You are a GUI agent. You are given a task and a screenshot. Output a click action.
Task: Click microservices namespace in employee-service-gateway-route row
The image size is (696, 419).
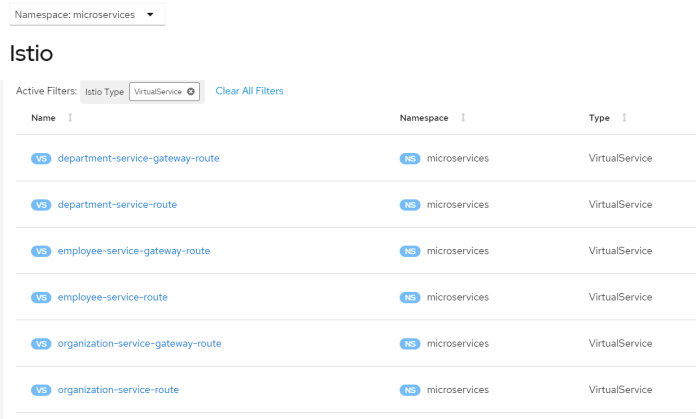point(458,251)
